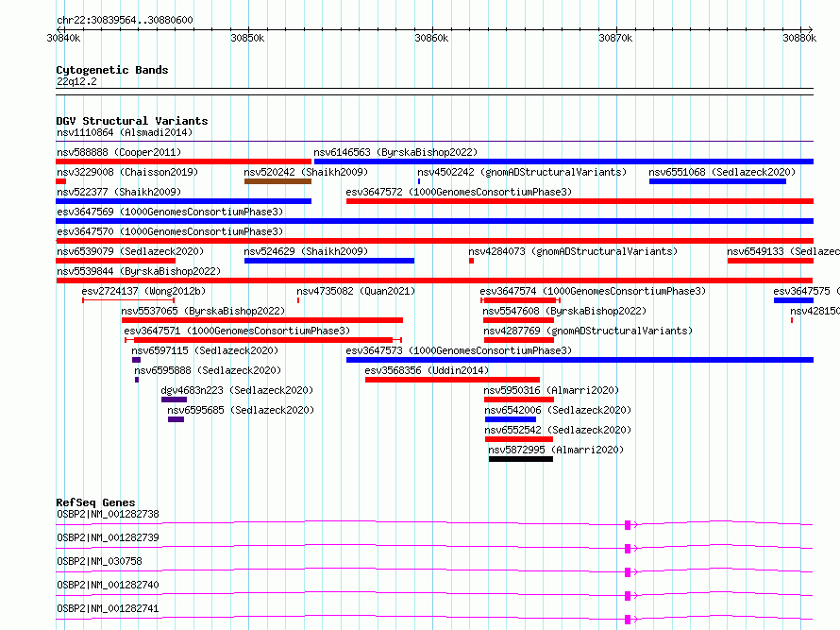Select the nsv6542006 (Sedlazeck2020) label
This screenshot has height=630, width=840.
(558, 410)
